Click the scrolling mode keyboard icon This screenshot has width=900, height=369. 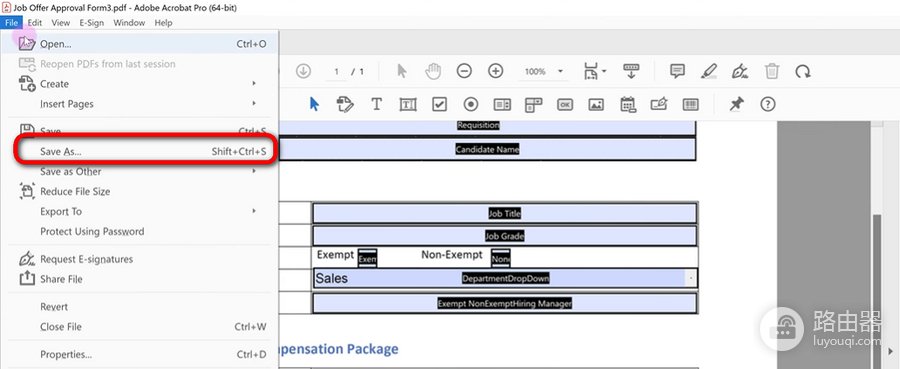point(631,71)
